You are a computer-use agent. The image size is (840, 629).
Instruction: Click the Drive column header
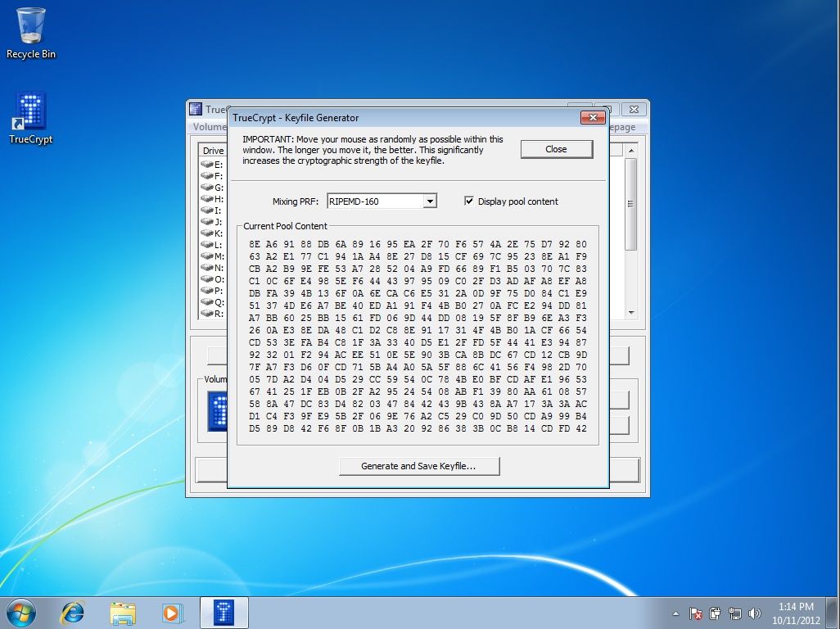[213, 151]
